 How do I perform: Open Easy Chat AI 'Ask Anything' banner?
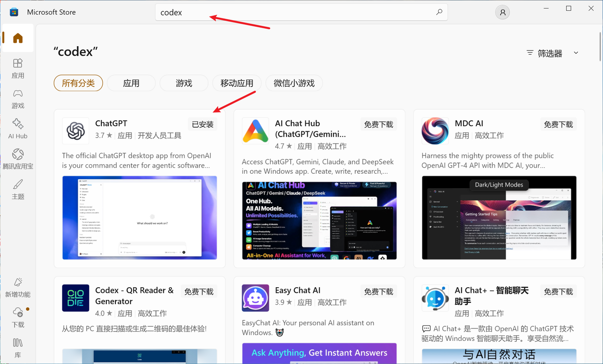(x=319, y=353)
